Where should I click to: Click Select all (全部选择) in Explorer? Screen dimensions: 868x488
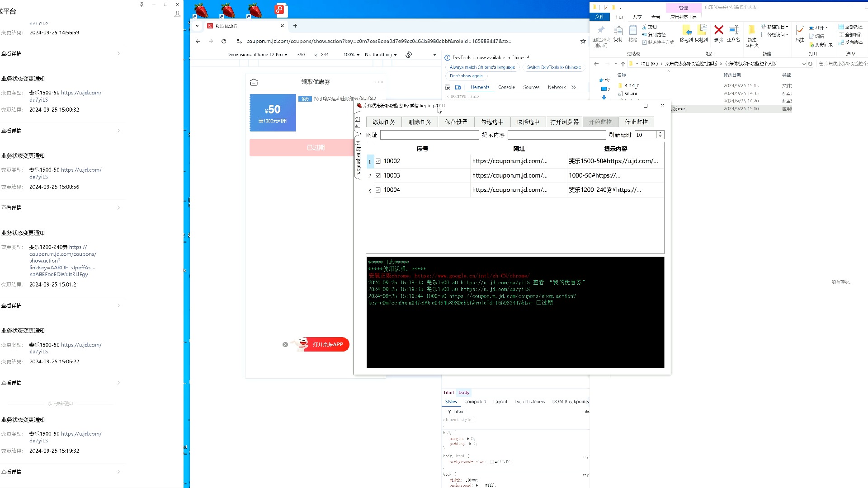(850, 27)
